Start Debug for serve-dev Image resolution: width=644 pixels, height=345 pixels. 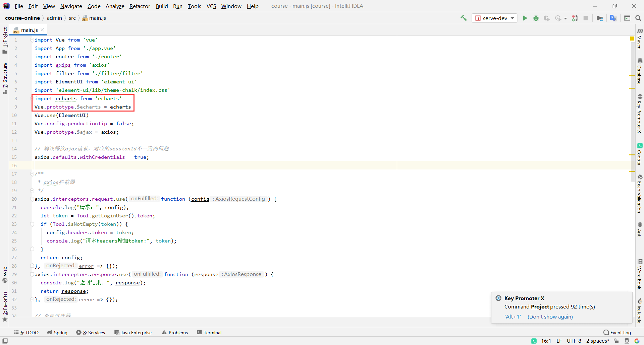tap(536, 18)
